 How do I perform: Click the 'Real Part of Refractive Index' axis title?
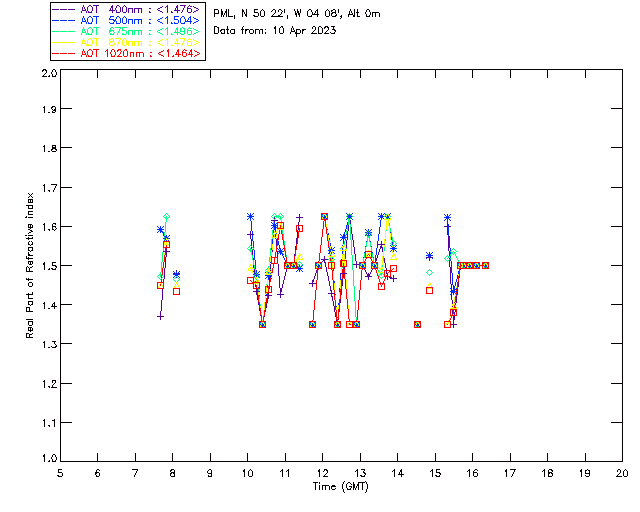click(29, 265)
